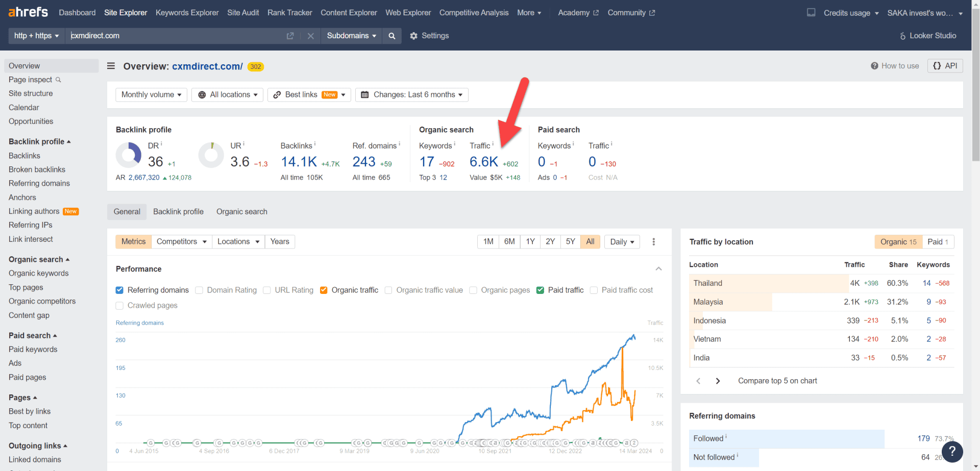Uncheck Referring domains checkbox

pos(119,290)
